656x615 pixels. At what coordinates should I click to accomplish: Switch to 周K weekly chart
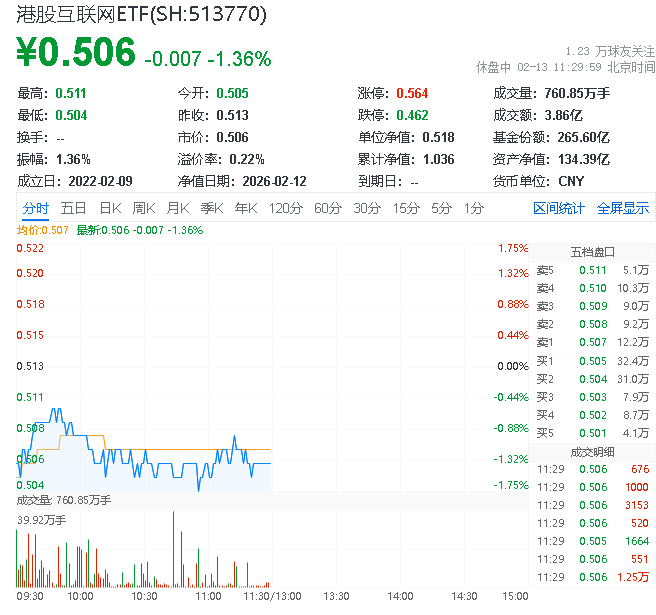pos(144,208)
